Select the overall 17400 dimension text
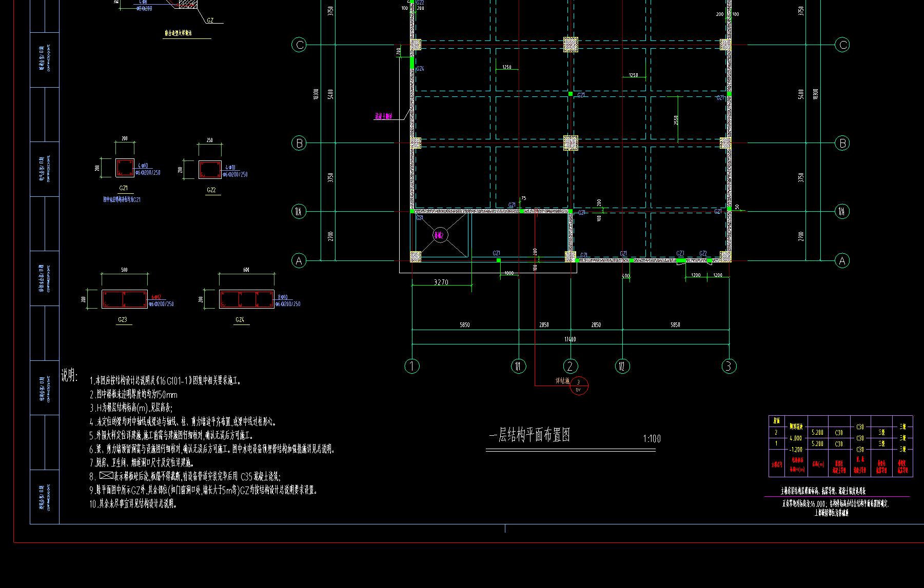The height and width of the screenshot is (588, 924). (x=570, y=339)
